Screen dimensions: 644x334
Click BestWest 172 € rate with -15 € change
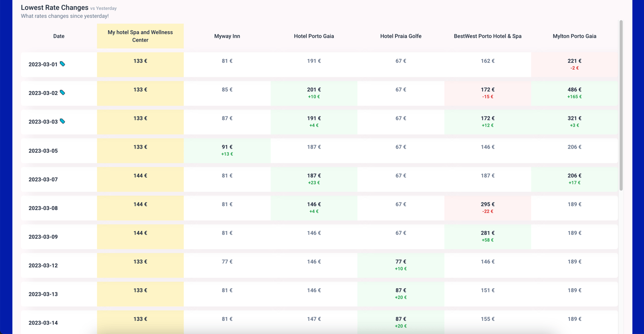(487, 93)
